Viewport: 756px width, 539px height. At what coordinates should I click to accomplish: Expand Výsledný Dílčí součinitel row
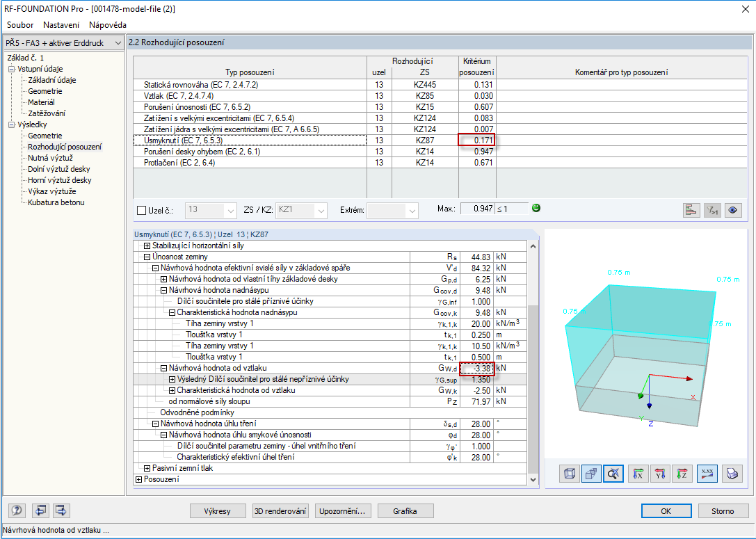click(x=172, y=380)
